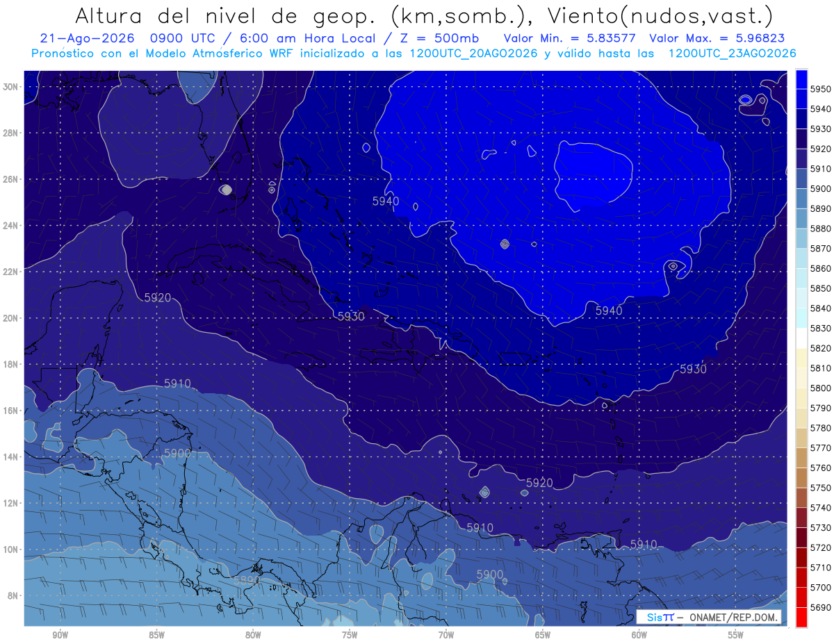Pick the light cyan swatch between 5830 and 5840

tap(801, 319)
